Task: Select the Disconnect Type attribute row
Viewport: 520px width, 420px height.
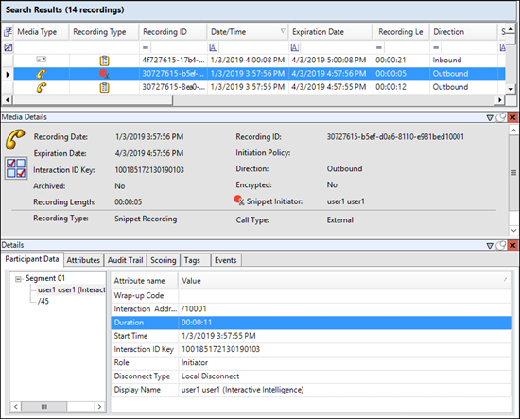Action: point(311,376)
